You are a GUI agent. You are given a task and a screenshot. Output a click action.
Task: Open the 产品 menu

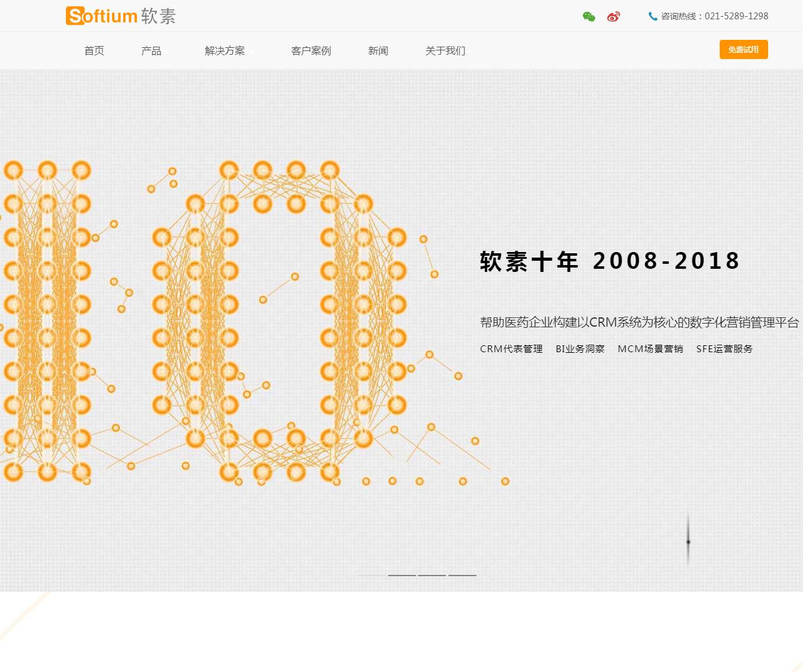[x=151, y=51]
